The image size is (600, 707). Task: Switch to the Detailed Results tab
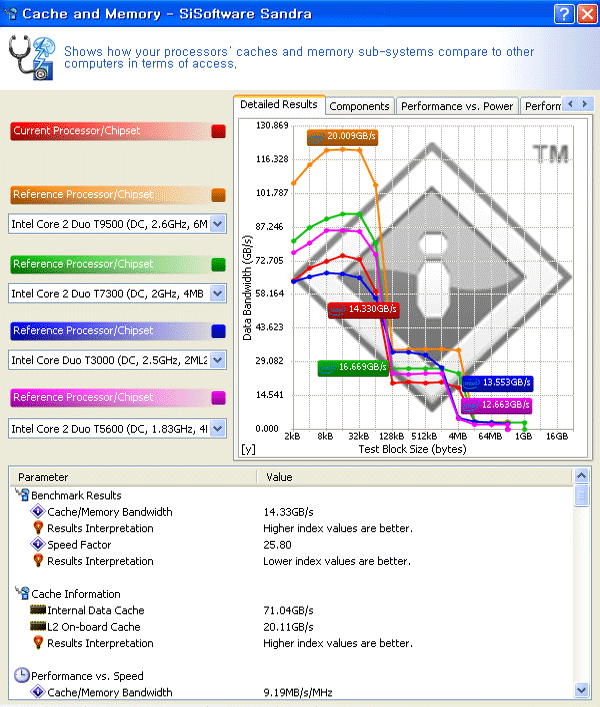279,105
